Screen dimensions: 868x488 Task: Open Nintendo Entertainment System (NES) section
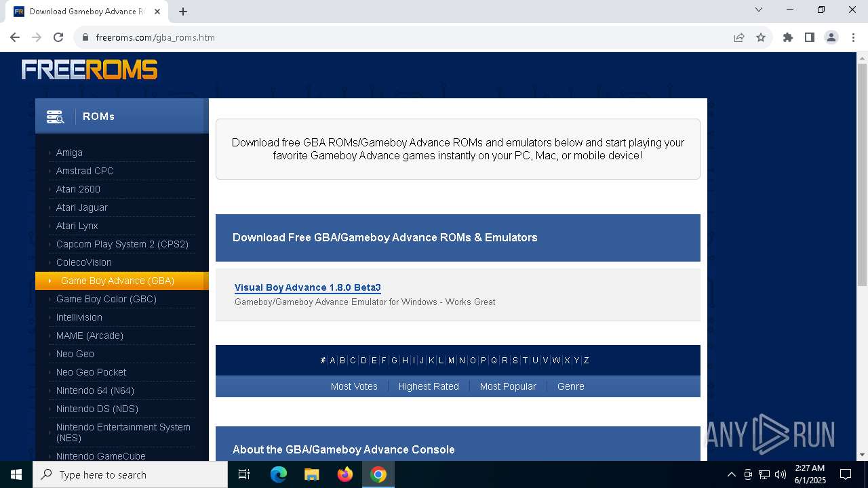point(123,432)
